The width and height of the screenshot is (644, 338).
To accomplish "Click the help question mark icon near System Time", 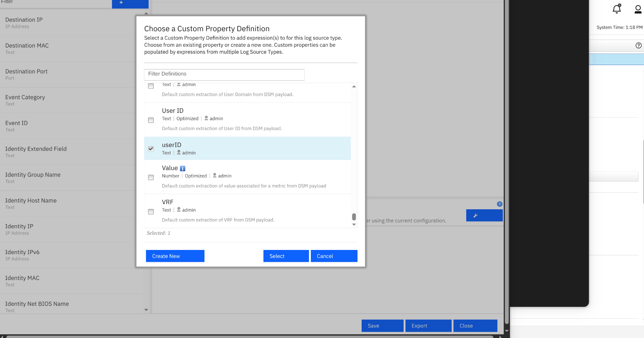I will pos(639,45).
